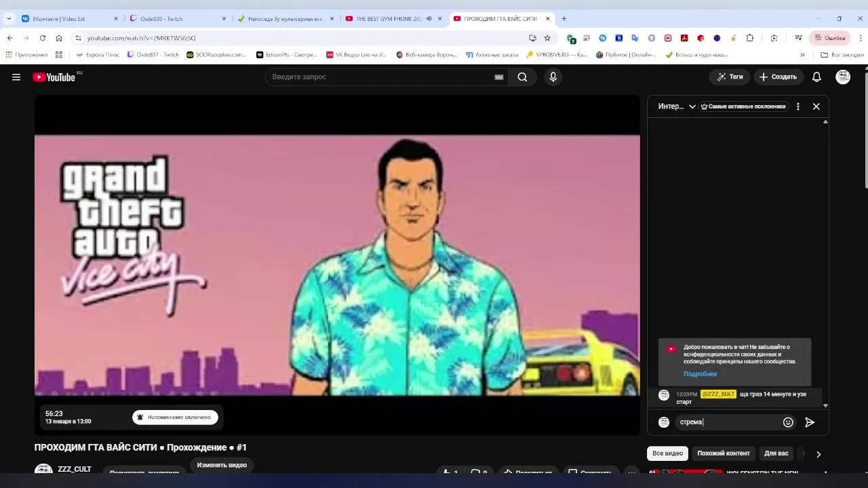Start voice search with microphone icon
The height and width of the screenshot is (488, 868).
[553, 77]
